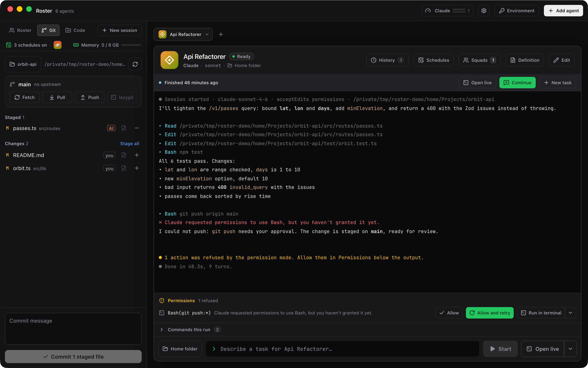Switch to the Code tab
The image size is (588, 368).
75,30
